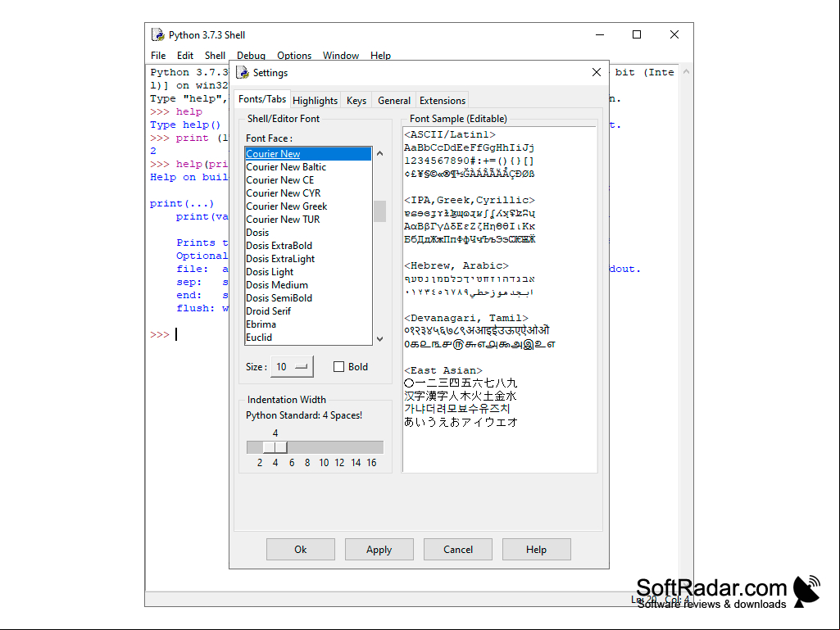Viewport: 840px width, 630px height.
Task: Select the plain Dosis font
Action: coord(308,233)
